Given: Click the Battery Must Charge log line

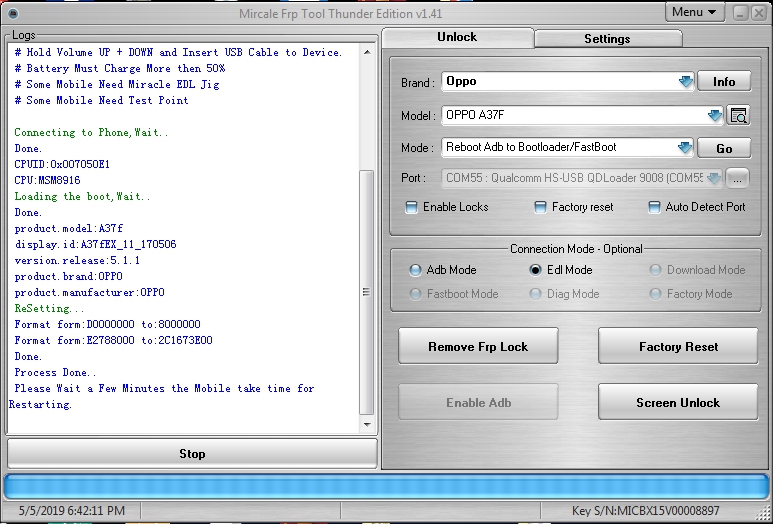Looking at the screenshot, I should [120, 68].
